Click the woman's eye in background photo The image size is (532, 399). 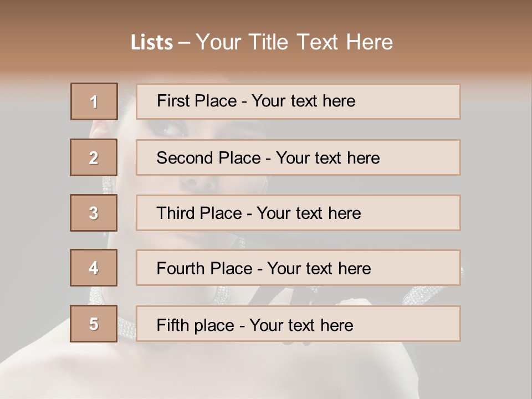pos(170,129)
